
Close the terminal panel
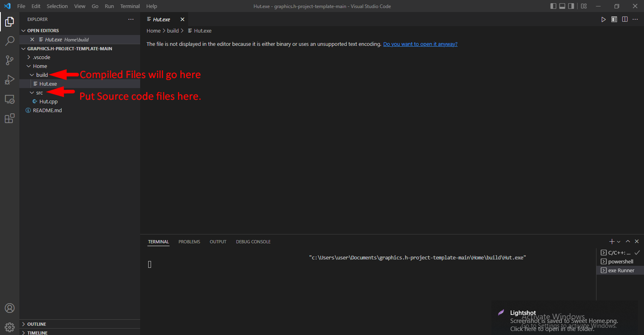[x=637, y=241]
